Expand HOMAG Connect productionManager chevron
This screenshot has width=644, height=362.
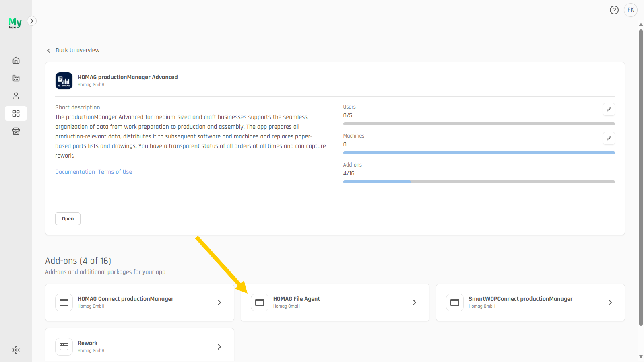pyautogui.click(x=219, y=302)
